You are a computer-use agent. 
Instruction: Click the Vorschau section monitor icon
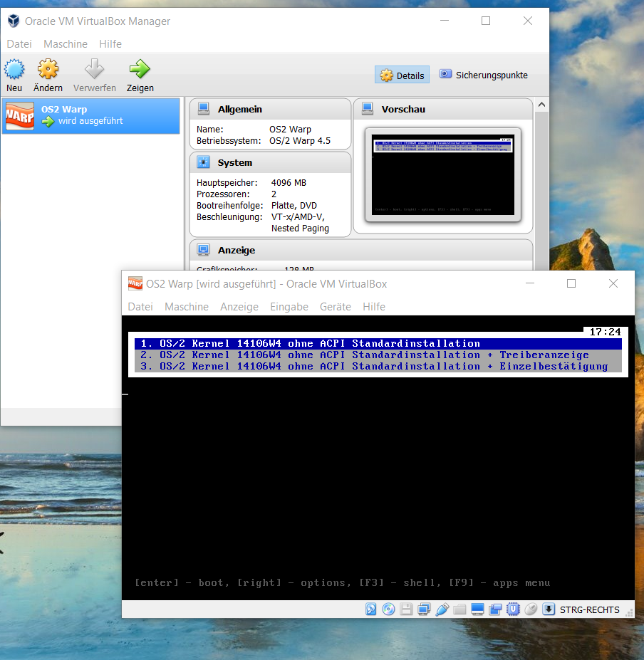(x=368, y=109)
